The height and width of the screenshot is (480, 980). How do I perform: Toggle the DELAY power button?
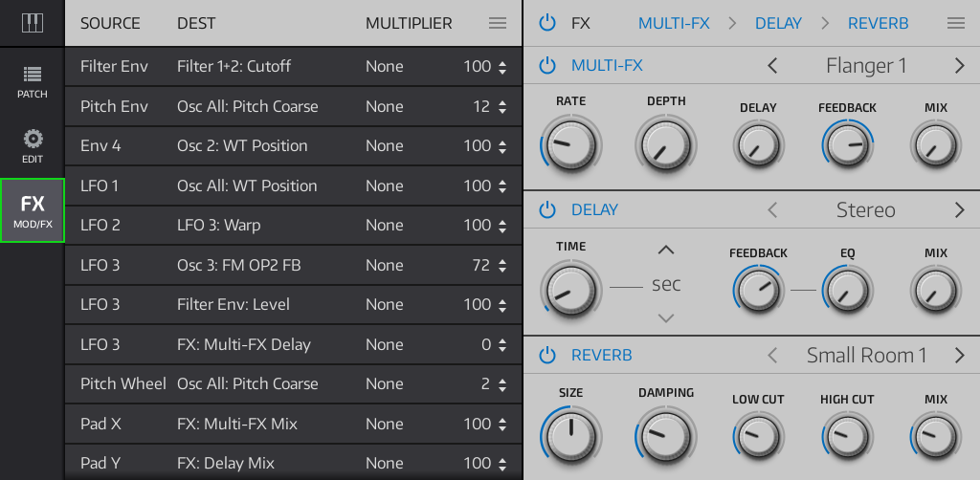[546, 209]
